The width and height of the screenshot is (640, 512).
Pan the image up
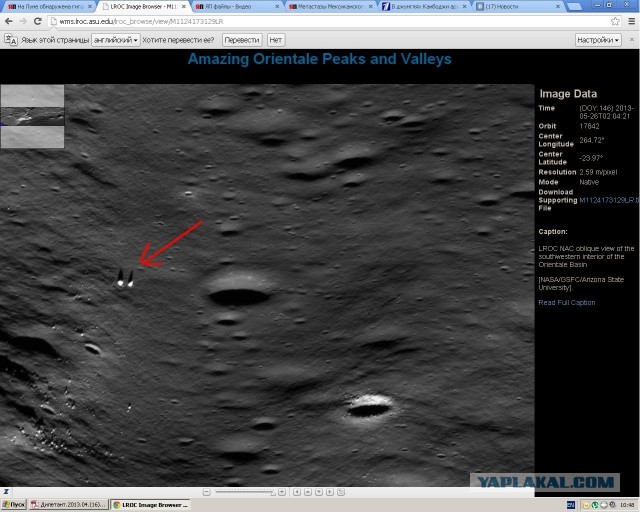[308, 492]
